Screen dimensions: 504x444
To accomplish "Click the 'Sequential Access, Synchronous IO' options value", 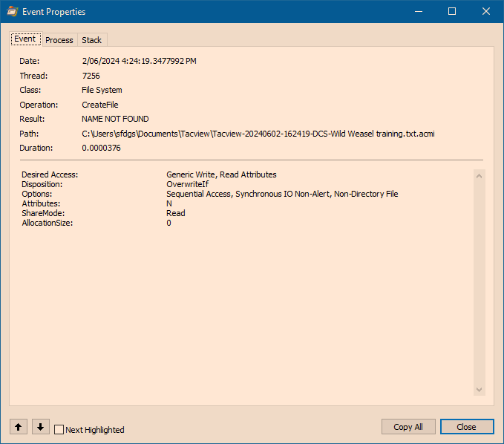I will (x=282, y=194).
